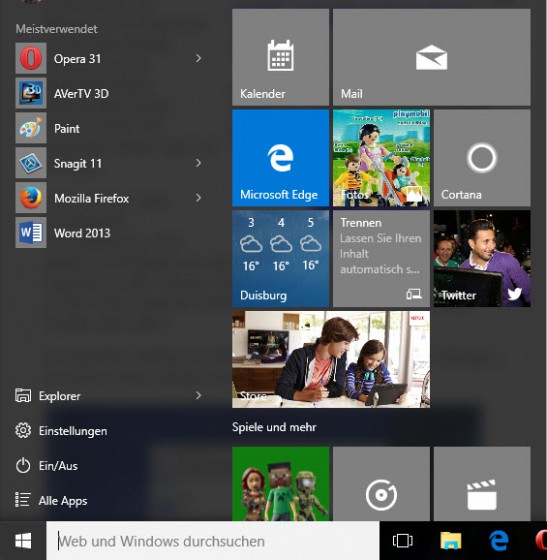Open the Twitter tile
The image size is (547, 560).
(x=482, y=259)
